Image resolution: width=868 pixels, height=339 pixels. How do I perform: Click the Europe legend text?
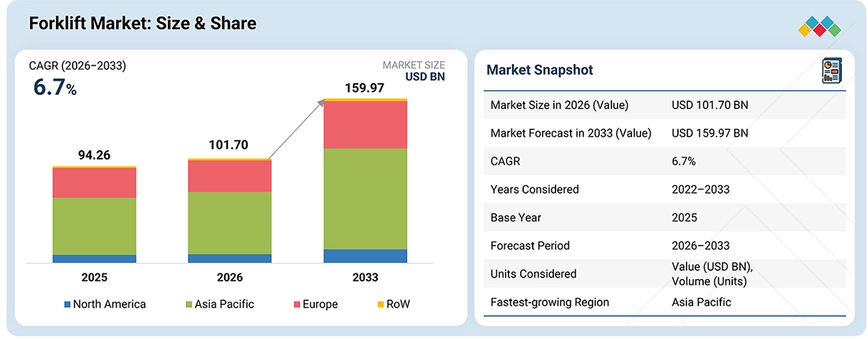[x=320, y=305]
